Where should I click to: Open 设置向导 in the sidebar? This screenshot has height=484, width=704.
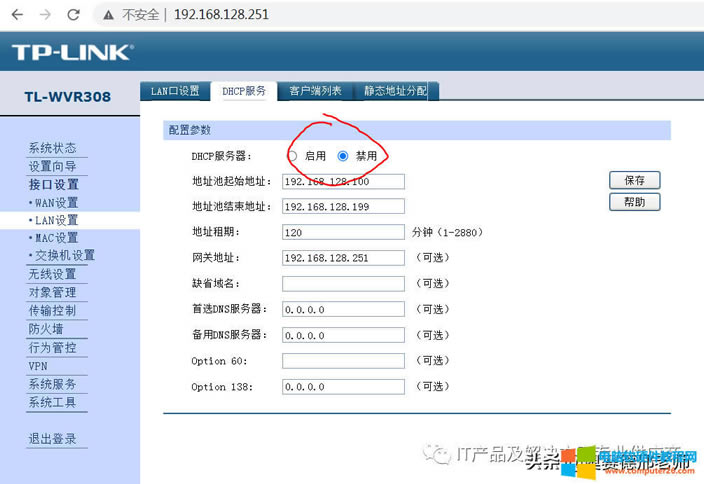point(53,166)
